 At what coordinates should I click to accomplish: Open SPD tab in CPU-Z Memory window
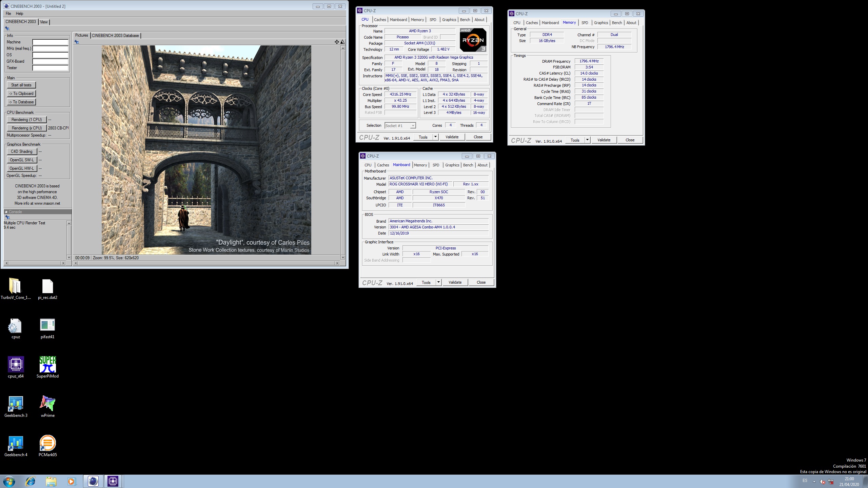coord(585,23)
